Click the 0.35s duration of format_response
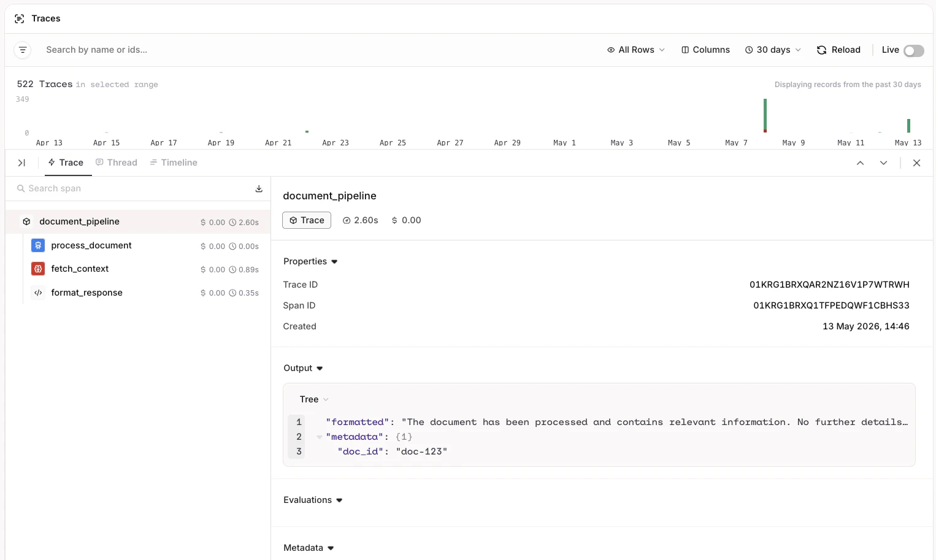The width and height of the screenshot is (936, 560). point(244,293)
